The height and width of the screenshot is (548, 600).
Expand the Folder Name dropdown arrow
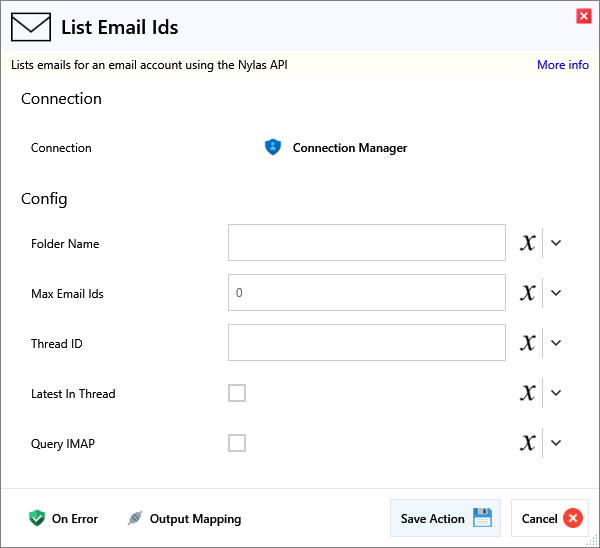(557, 243)
